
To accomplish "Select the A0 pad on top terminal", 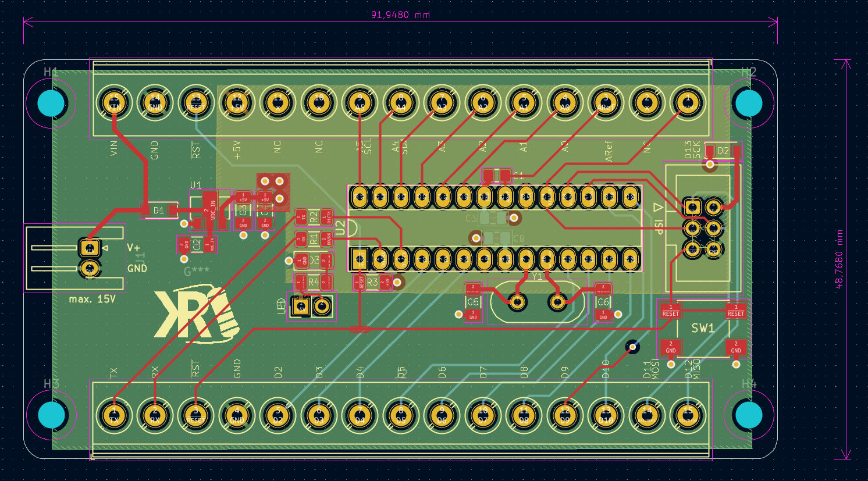I will tap(564, 103).
